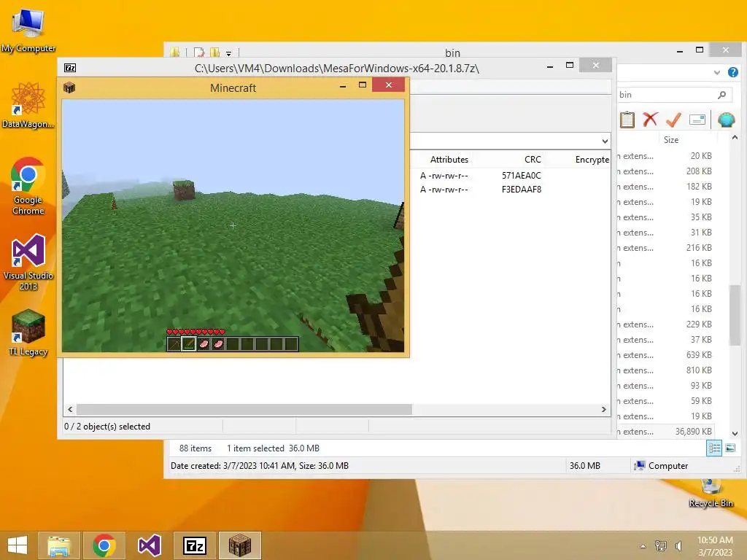Select the 208 KB file row
The height and width of the screenshot is (560, 747).
pyautogui.click(x=666, y=171)
